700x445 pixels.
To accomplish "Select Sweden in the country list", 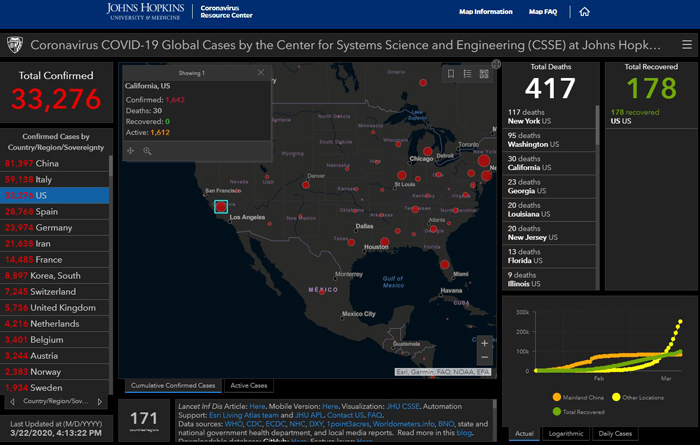I will 54,388.
